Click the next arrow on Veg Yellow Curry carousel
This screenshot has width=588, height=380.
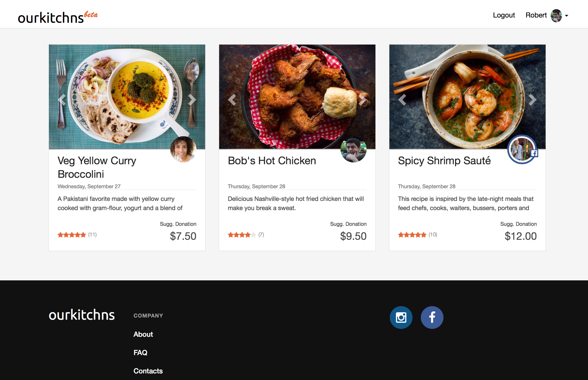[192, 99]
